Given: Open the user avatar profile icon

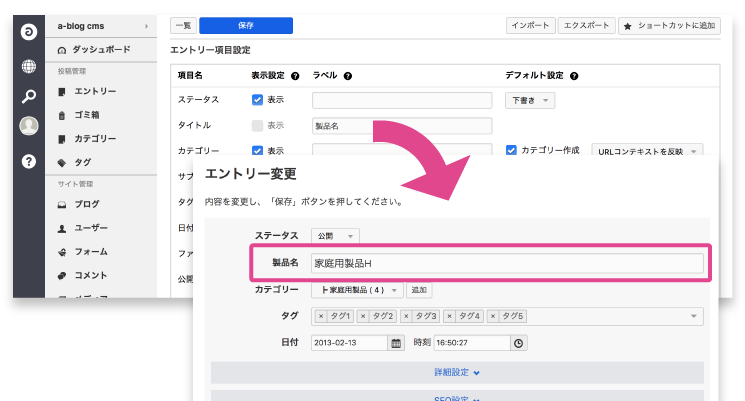Looking at the screenshot, I should (x=29, y=126).
